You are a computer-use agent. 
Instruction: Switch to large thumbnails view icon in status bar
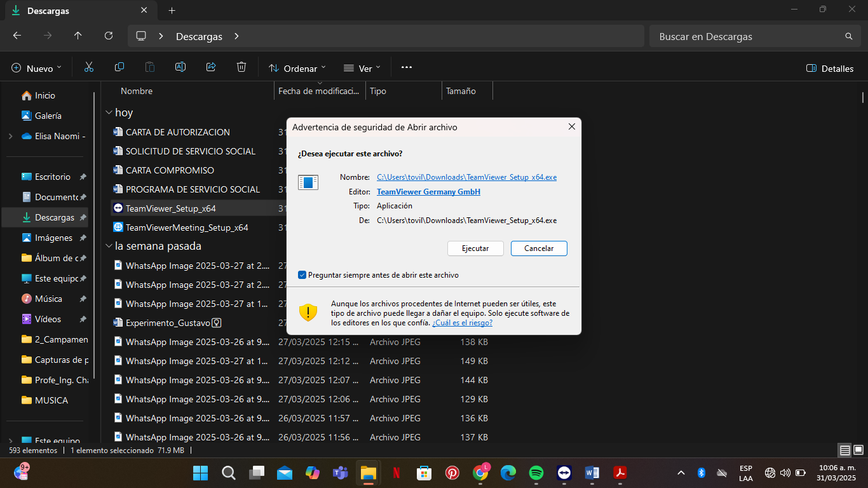click(x=858, y=450)
